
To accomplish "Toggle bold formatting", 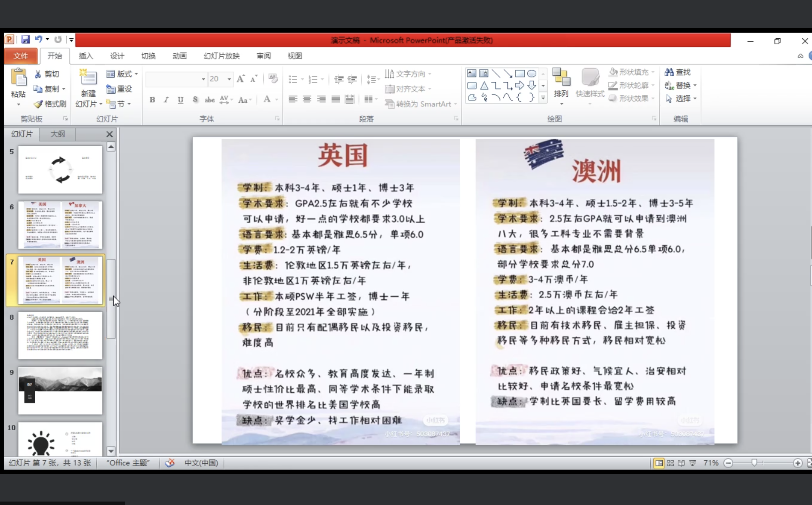I will click(x=152, y=100).
